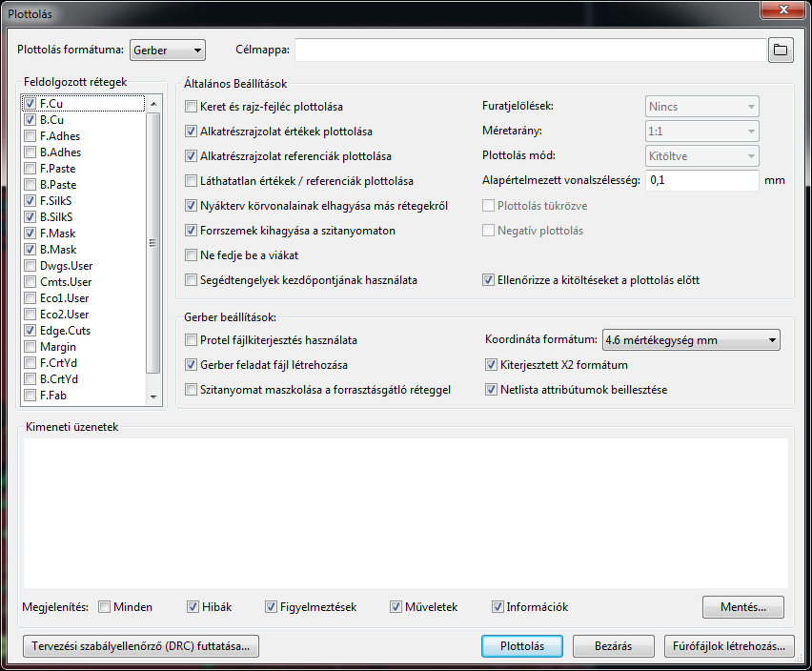Open the Koordináta formátum dropdown
Viewport: 812px width, 671px height.
point(691,340)
